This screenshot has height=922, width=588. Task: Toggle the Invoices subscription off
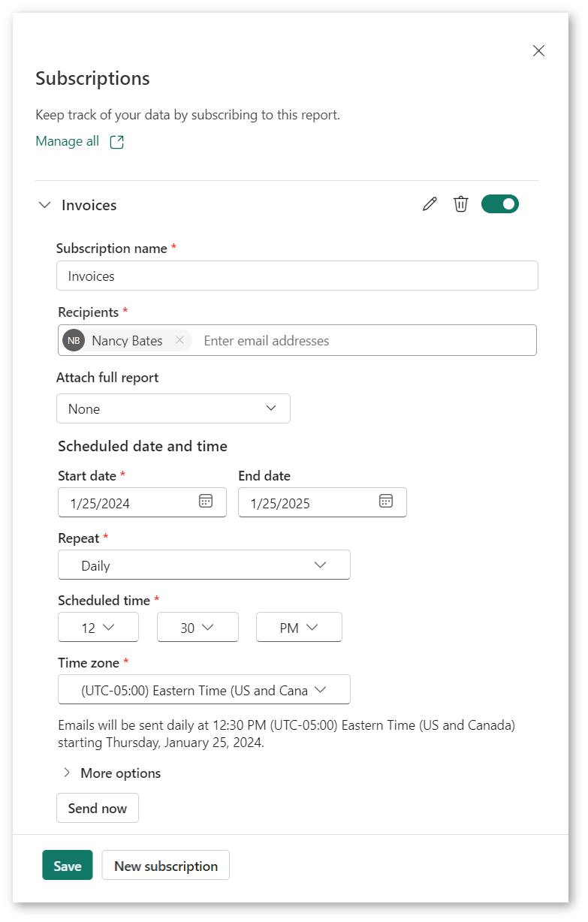[x=500, y=203]
